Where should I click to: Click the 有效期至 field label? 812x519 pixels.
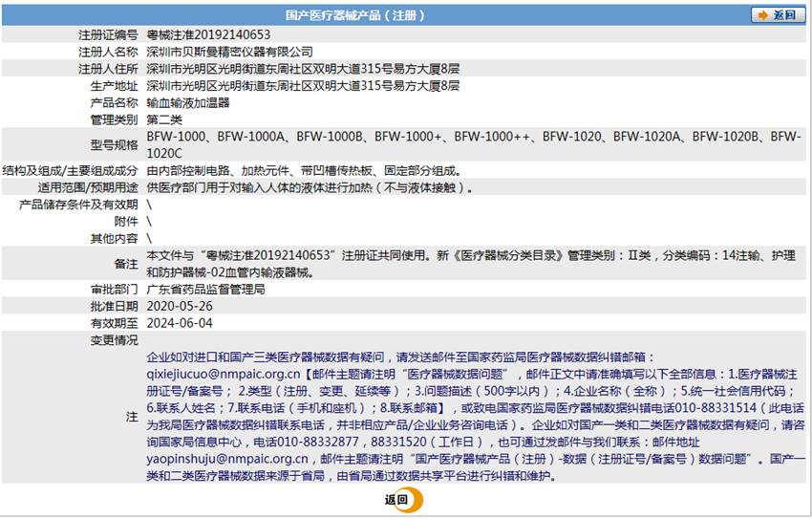coord(115,324)
